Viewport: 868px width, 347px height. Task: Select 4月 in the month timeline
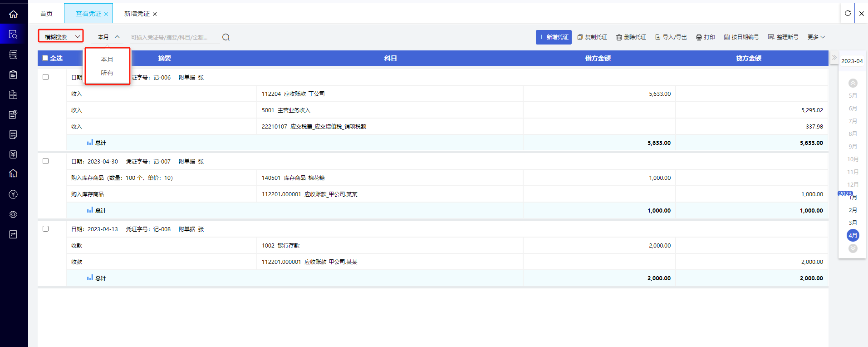pyautogui.click(x=853, y=235)
